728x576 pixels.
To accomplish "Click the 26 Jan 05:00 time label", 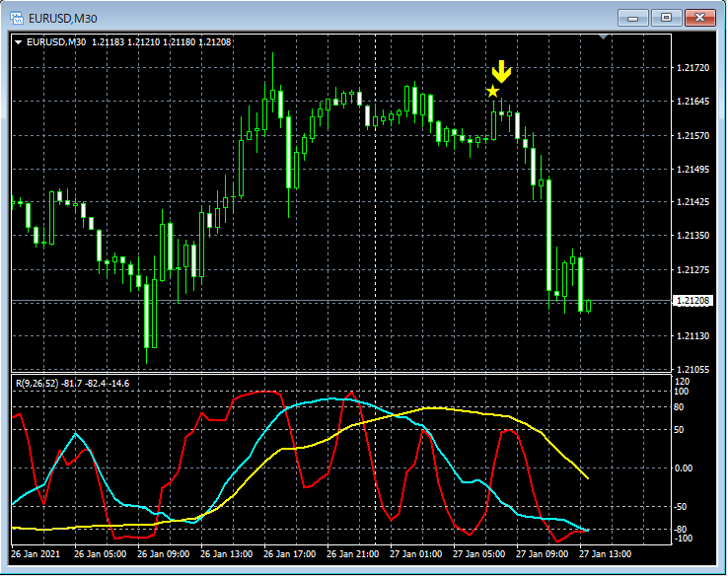I will coord(100,554).
